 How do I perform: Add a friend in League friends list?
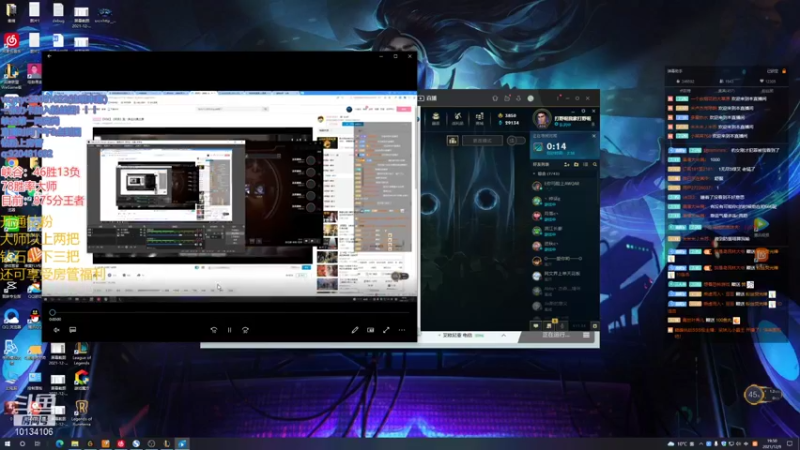[566, 165]
